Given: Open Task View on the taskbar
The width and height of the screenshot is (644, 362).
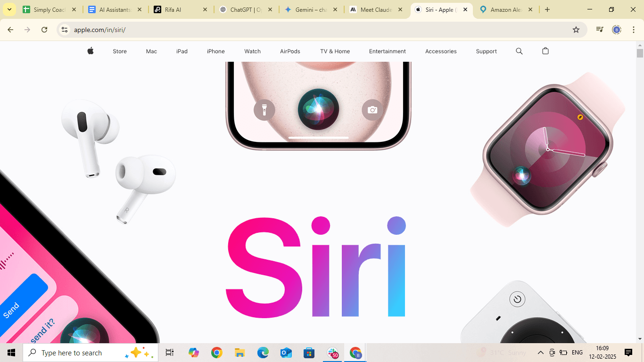Looking at the screenshot, I should 170,353.
